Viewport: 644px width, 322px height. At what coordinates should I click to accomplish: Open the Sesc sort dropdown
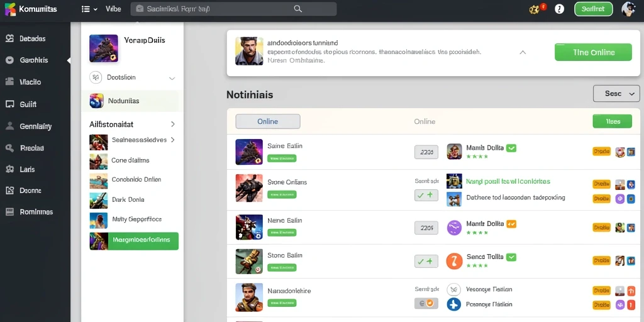pos(616,94)
